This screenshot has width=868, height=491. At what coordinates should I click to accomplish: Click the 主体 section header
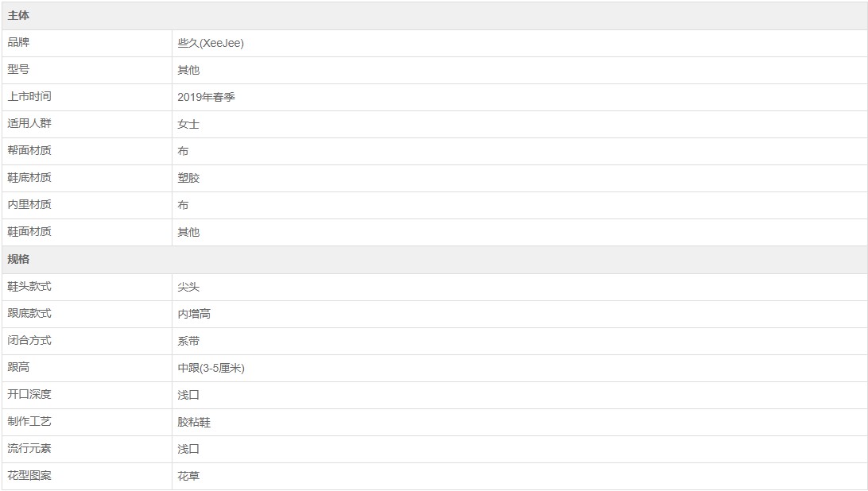pyautogui.click(x=19, y=16)
